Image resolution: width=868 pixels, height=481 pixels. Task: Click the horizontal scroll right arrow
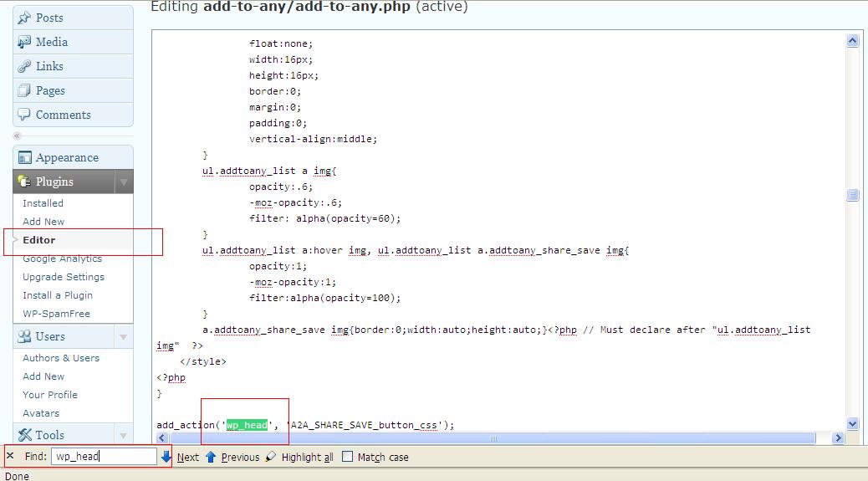click(x=838, y=438)
